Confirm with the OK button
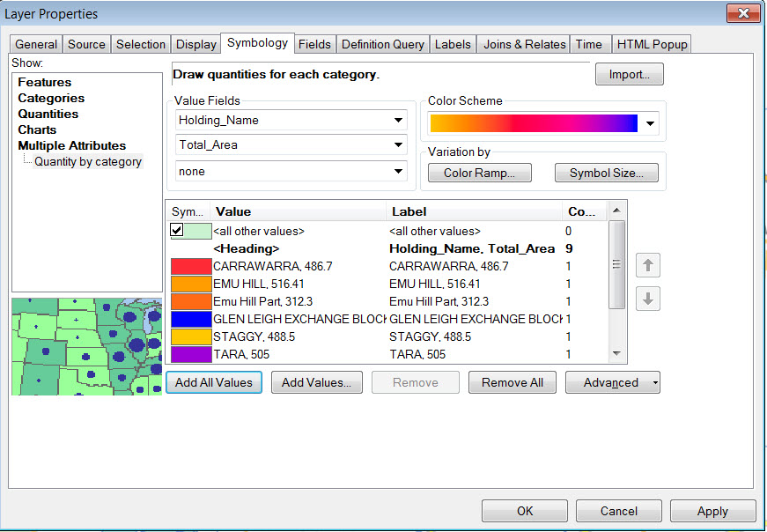This screenshot has height=532, width=767. pyautogui.click(x=525, y=511)
